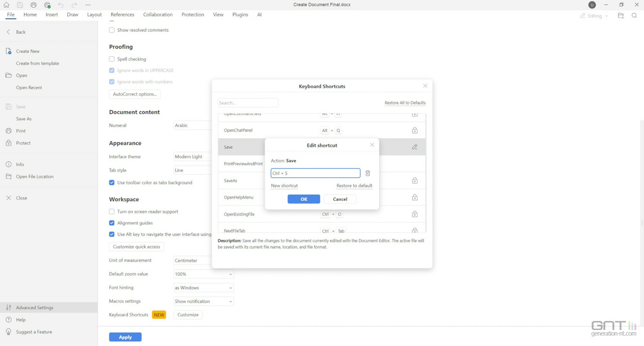Click the pencil edit icon in Save row

click(414, 147)
